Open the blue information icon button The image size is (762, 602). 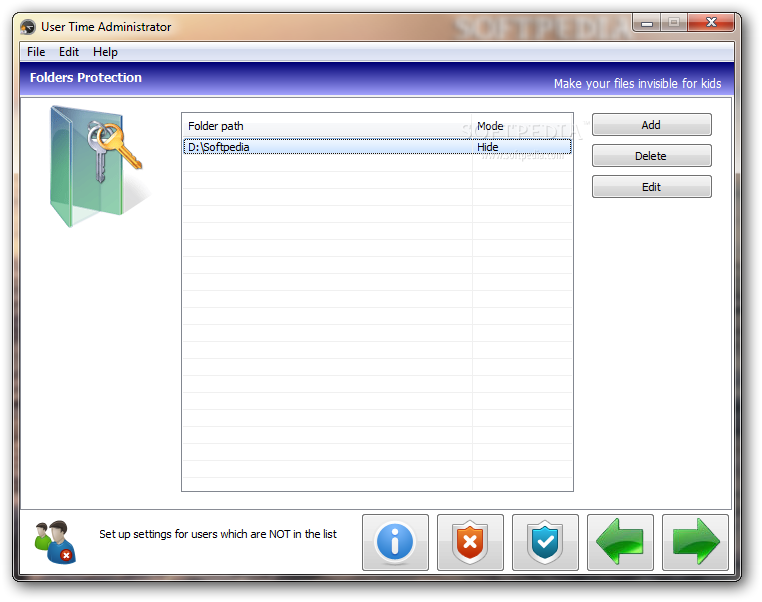[x=395, y=542]
